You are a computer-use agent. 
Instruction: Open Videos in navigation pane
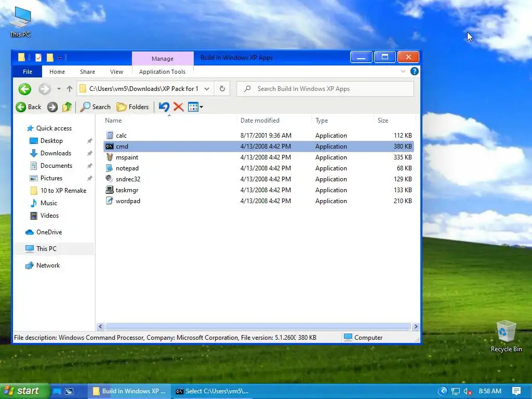click(x=45, y=216)
